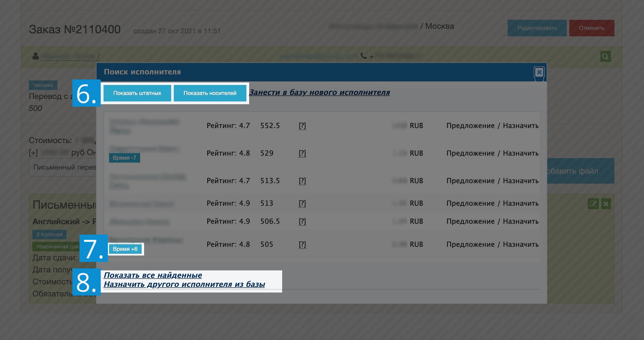This screenshot has height=340, width=644.
Task: Click the green edit pencil icon
Action: click(x=593, y=204)
